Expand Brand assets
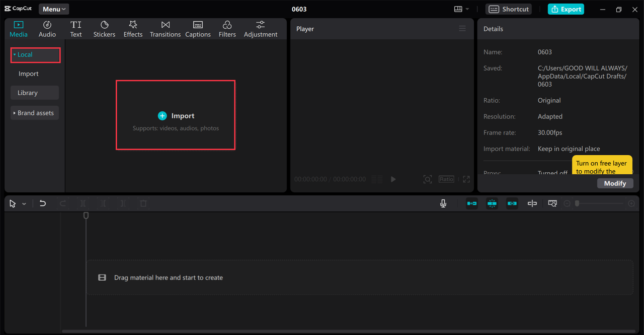 [35, 113]
